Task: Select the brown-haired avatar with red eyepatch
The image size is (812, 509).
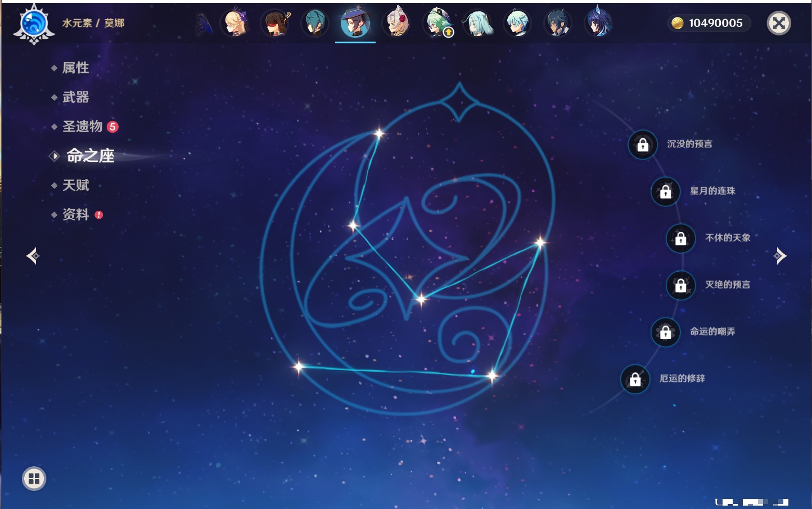Action: point(276,24)
